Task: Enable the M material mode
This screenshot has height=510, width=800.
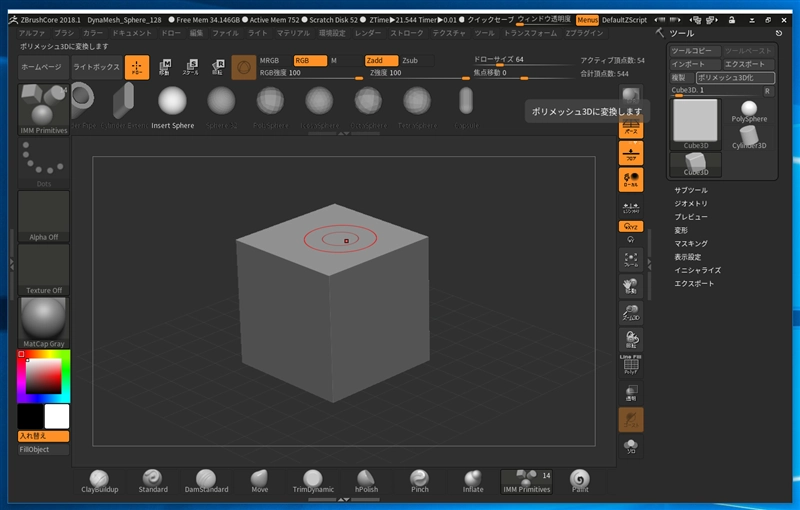Action: pos(345,60)
